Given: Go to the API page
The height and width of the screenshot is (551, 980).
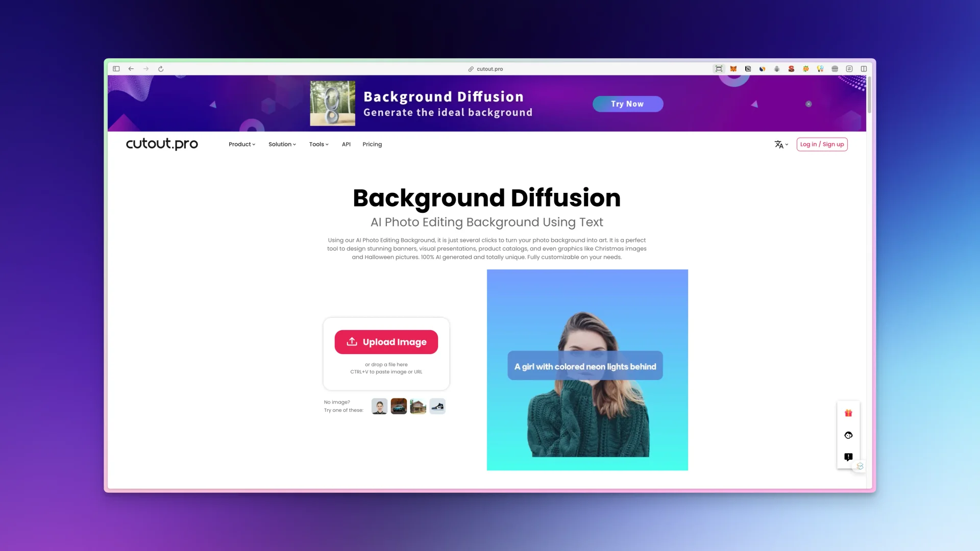Looking at the screenshot, I should (x=346, y=144).
